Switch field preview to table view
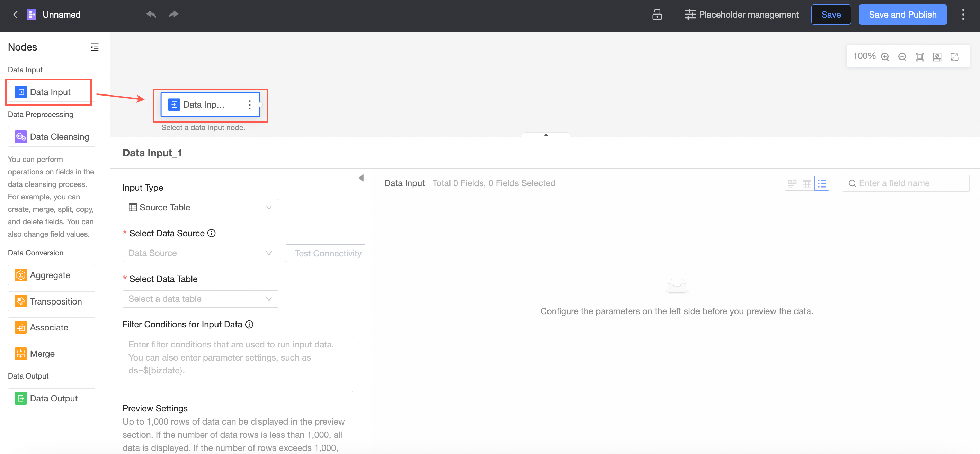This screenshot has width=980, height=454. pyautogui.click(x=807, y=183)
